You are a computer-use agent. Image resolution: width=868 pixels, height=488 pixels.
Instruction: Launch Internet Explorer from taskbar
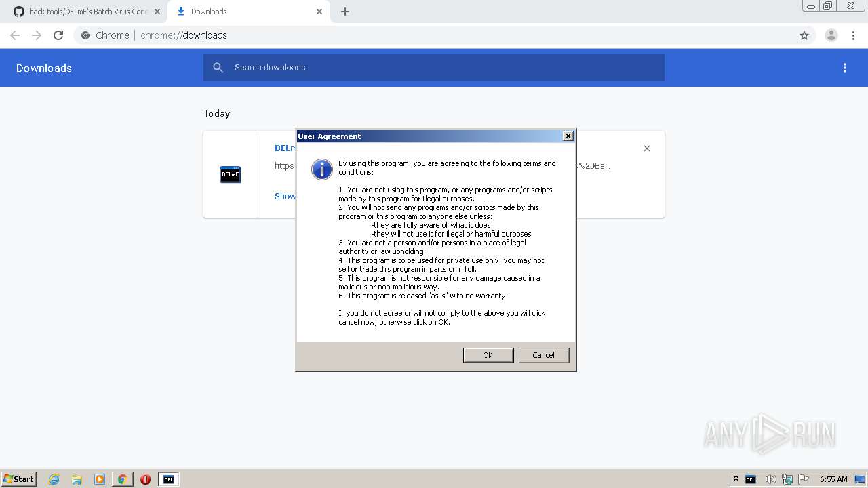pos(54,479)
